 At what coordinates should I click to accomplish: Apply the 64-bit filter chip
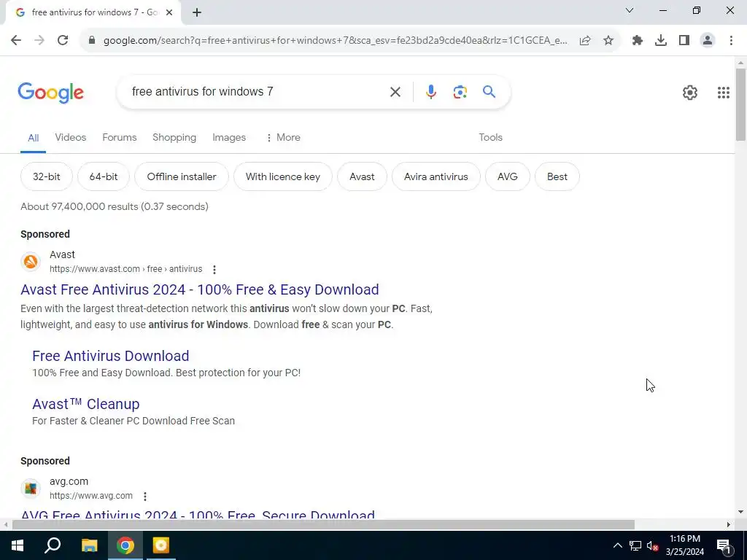click(104, 176)
